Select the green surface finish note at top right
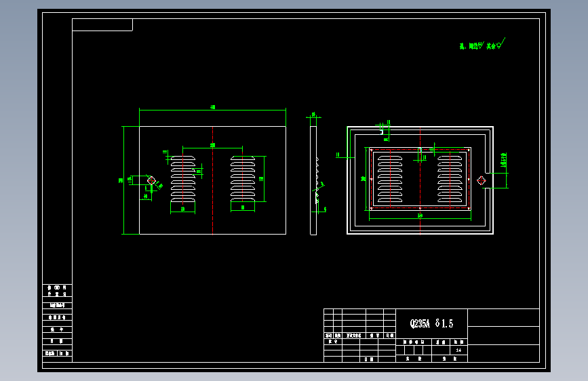The width and height of the screenshot is (588, 381). [482, 44]
